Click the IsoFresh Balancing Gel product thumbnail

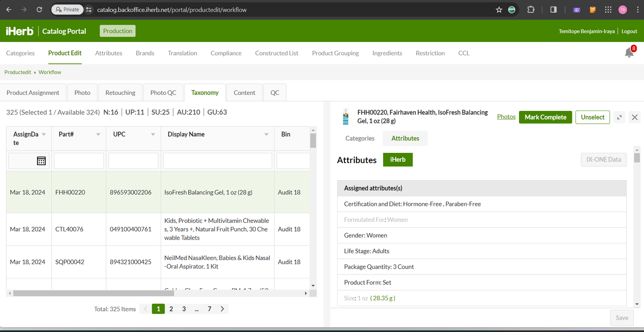[x=346, y=116]
